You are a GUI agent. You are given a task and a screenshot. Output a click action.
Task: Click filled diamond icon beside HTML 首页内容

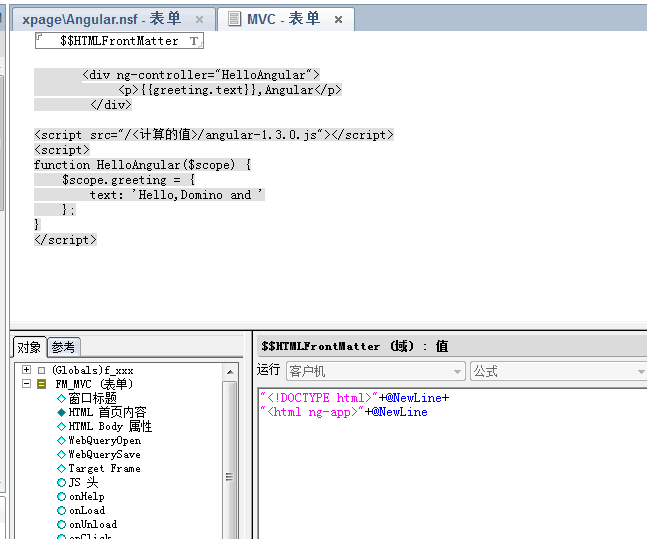(61, 412)
